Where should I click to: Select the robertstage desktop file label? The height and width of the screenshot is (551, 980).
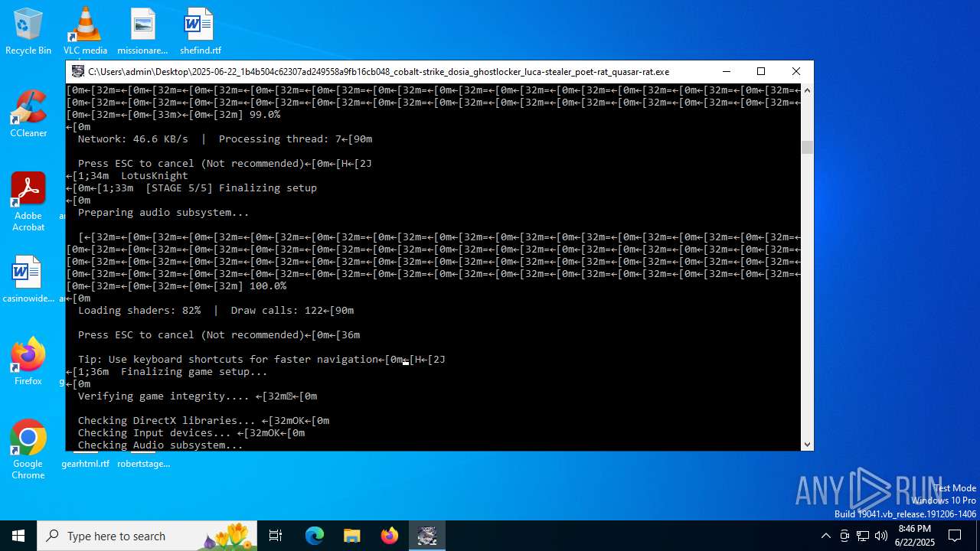[x=143, y=464]
